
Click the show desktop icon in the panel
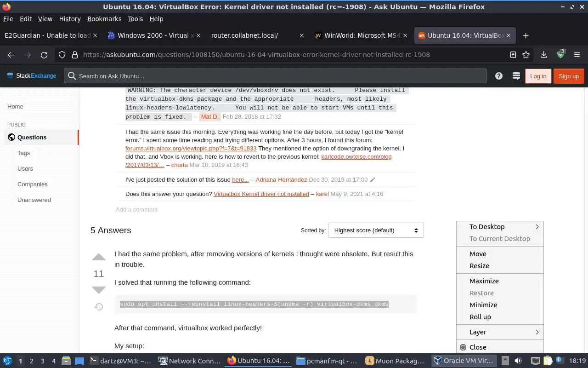[79, 361]
